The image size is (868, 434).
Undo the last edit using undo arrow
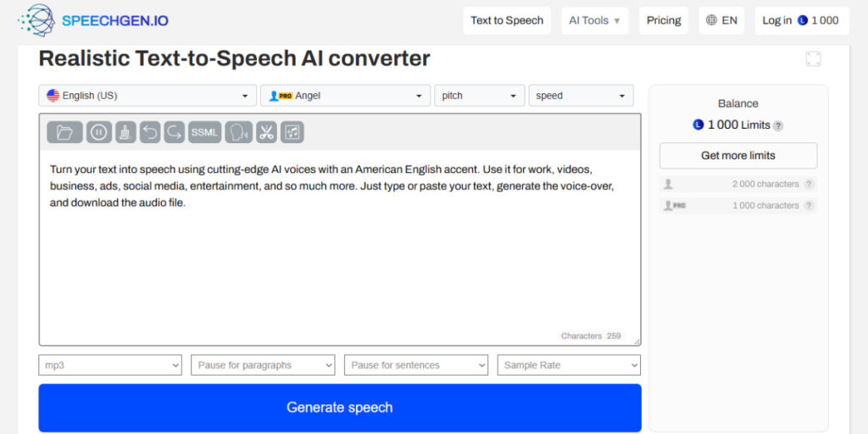pos(150,132)
